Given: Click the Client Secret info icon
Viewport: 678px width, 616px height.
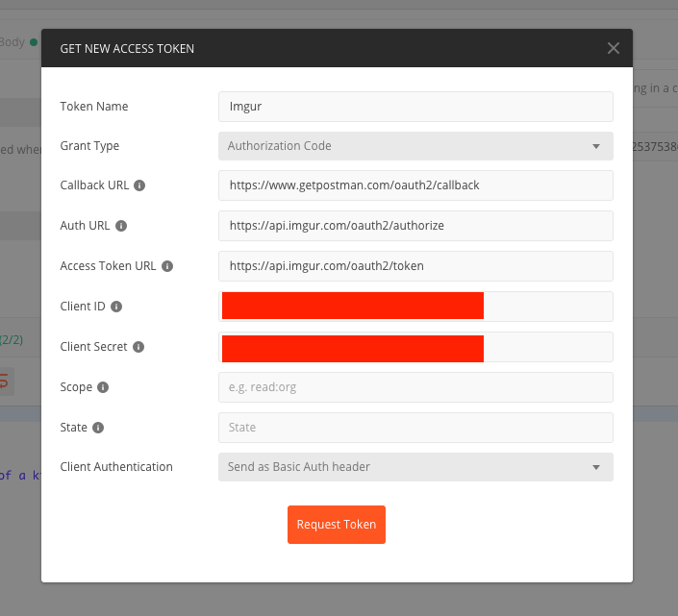Looking at the screenshot, I should point(138,347).
